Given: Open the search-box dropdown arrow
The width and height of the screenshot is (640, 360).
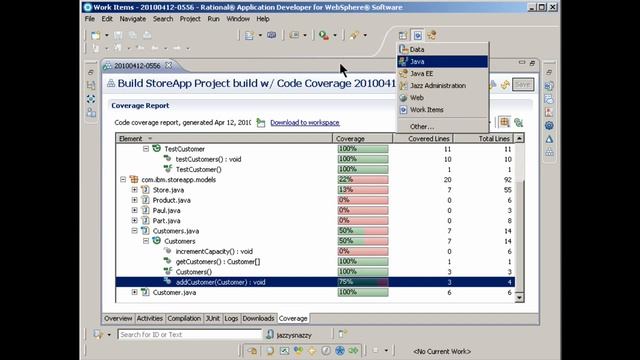Looking at the screenshot, I should 109,335.
